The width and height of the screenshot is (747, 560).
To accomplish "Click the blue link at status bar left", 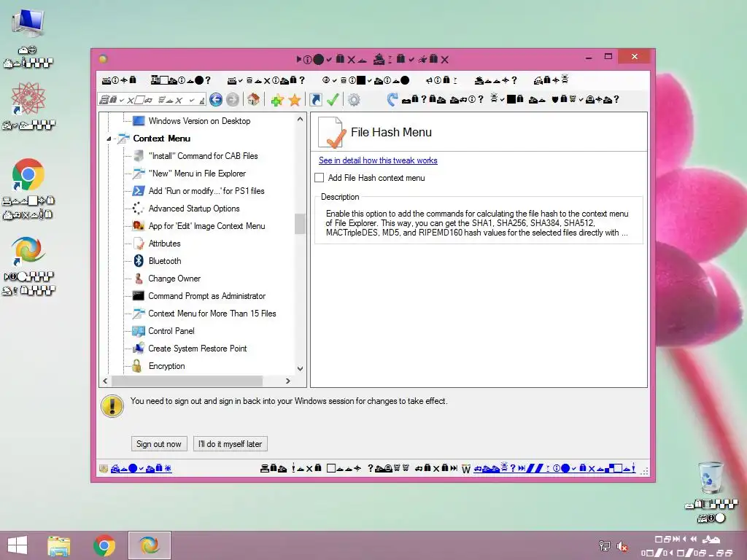I will tap(141, 469).
